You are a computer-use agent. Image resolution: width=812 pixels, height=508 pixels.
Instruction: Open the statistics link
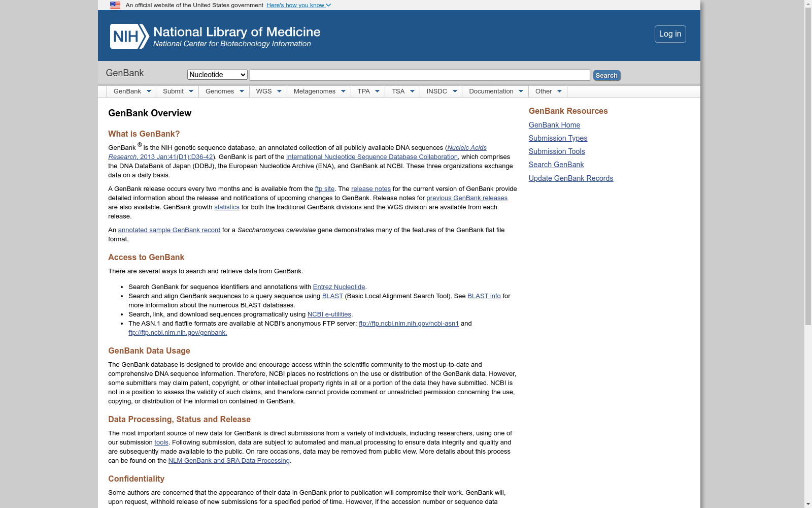pyautogui.click(x=227, y=207)
